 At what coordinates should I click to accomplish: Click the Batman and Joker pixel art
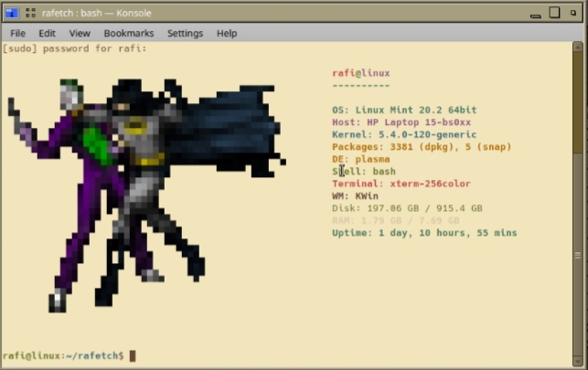[146, 196]
